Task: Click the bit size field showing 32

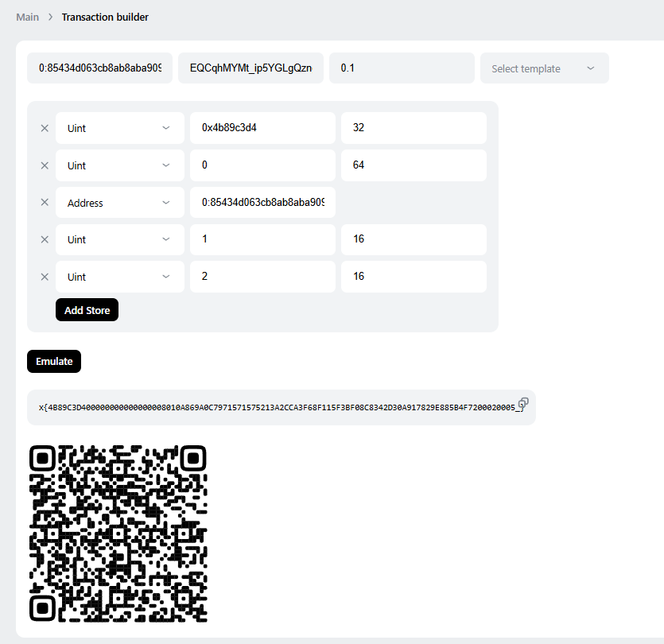Action: 414,128
